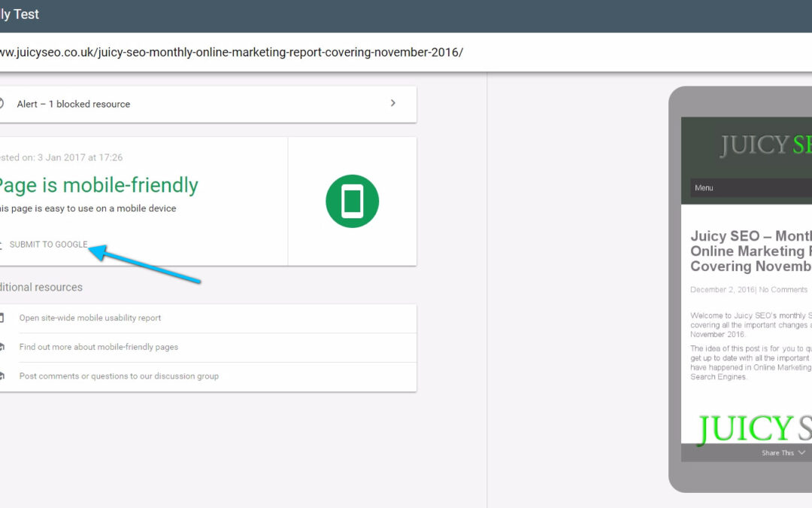This screenshot has height=508, width=812.
Task: Click the No Comments text in preview
Action: click(x=783, y=290)
